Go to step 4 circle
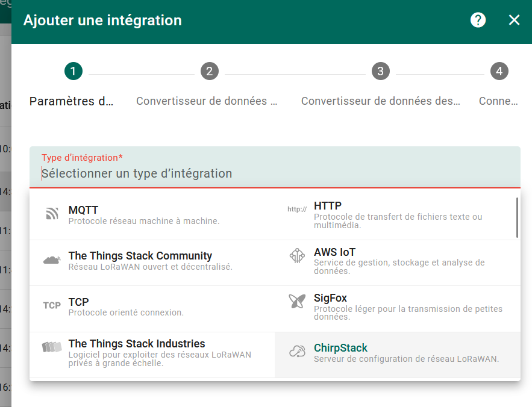 pos(499,71)
